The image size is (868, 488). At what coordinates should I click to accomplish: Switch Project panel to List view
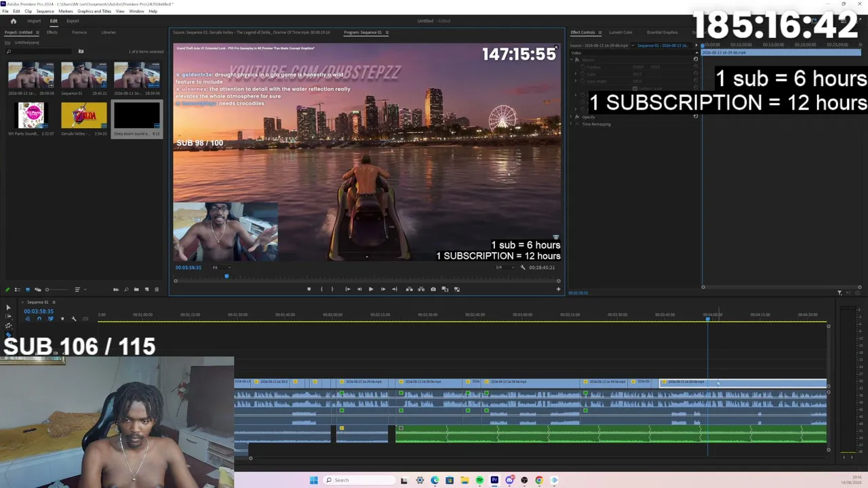tap(18, 289)
